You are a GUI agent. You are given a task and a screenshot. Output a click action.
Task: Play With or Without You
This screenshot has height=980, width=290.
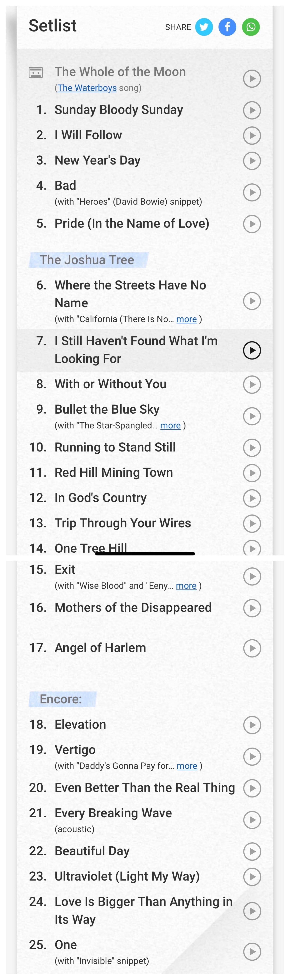click(252, 385)
